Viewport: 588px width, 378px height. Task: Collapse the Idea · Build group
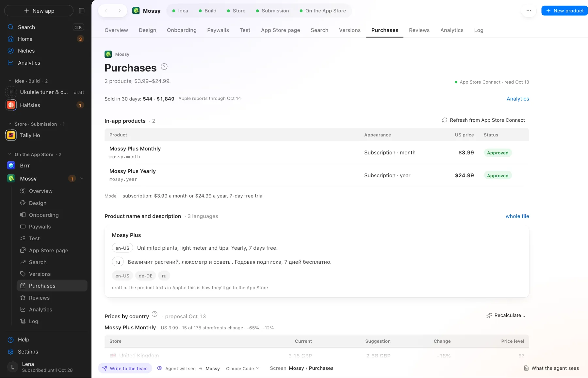pos(9,81)
